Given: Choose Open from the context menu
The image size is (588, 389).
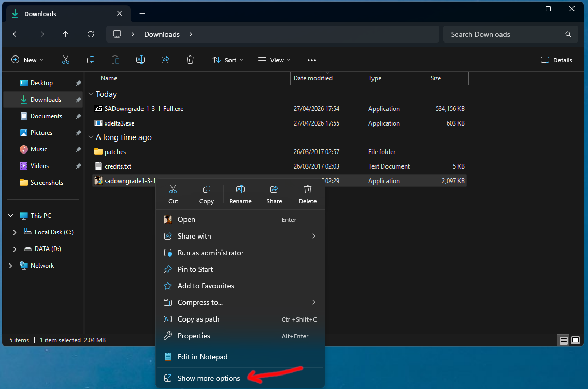Looking at the screenshot, I should point(240,220).
